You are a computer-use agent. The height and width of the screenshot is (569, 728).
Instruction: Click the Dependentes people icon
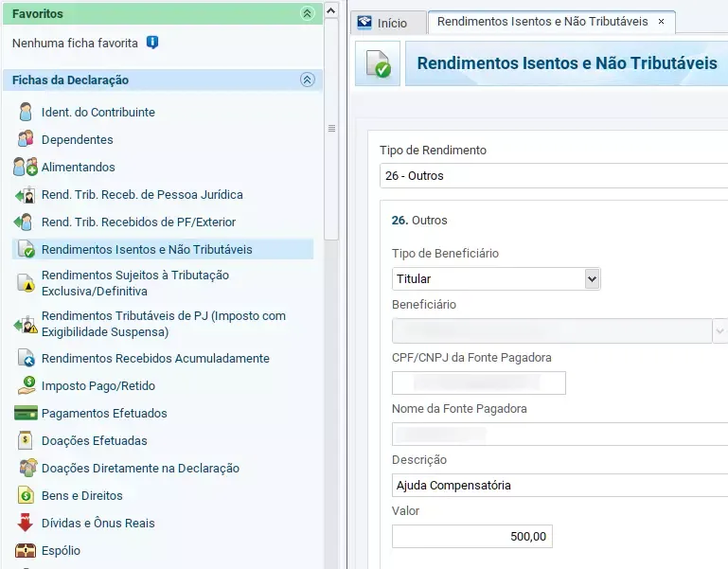(x=26, y=139)
